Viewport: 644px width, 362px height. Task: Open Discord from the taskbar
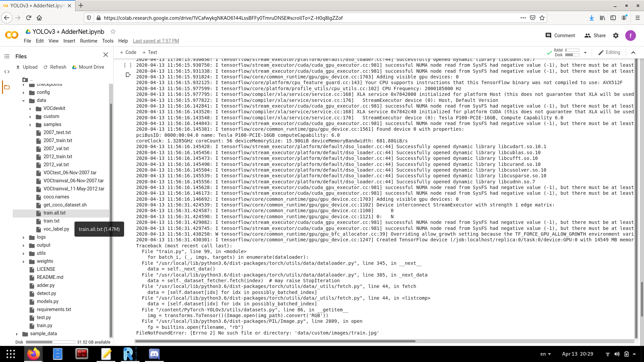click(x=154, y=354)
